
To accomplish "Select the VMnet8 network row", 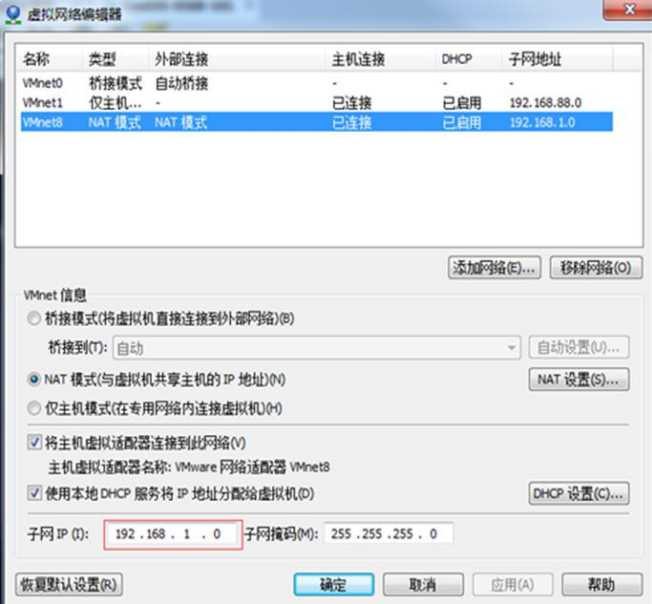I will 316,122.
